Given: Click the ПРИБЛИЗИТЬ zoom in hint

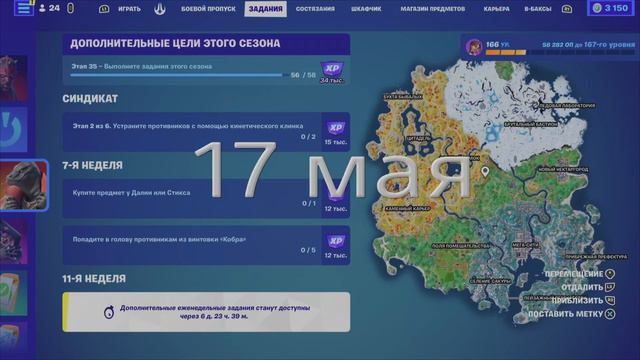Looking at the screenshot, I should click(x=583, y=301).
